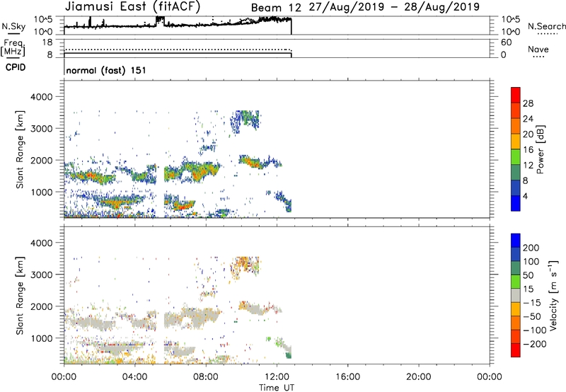Click the yellow-orange segment of the power colorbar

point(516,142)
